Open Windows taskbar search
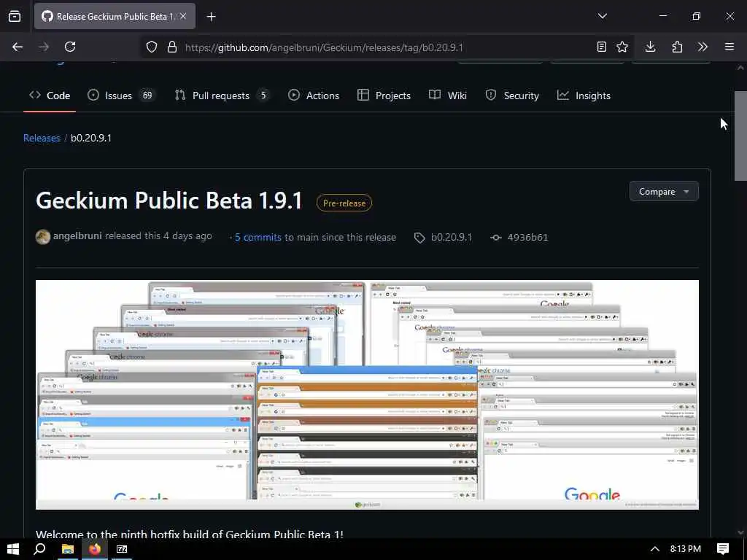Image resolution: width=747 pixels, height=560 pixels. point(39,549)
